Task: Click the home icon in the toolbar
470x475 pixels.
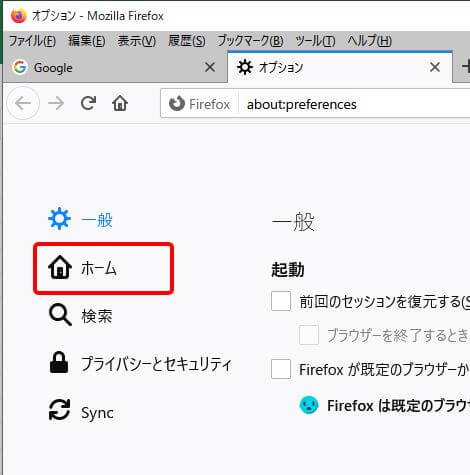Action: (120, 103)
